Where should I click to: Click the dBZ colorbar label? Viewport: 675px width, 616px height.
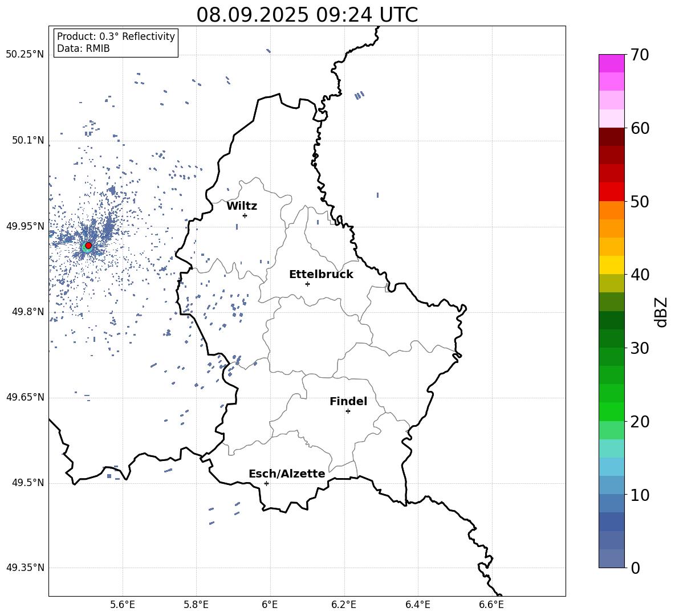[x=662, y=312]
